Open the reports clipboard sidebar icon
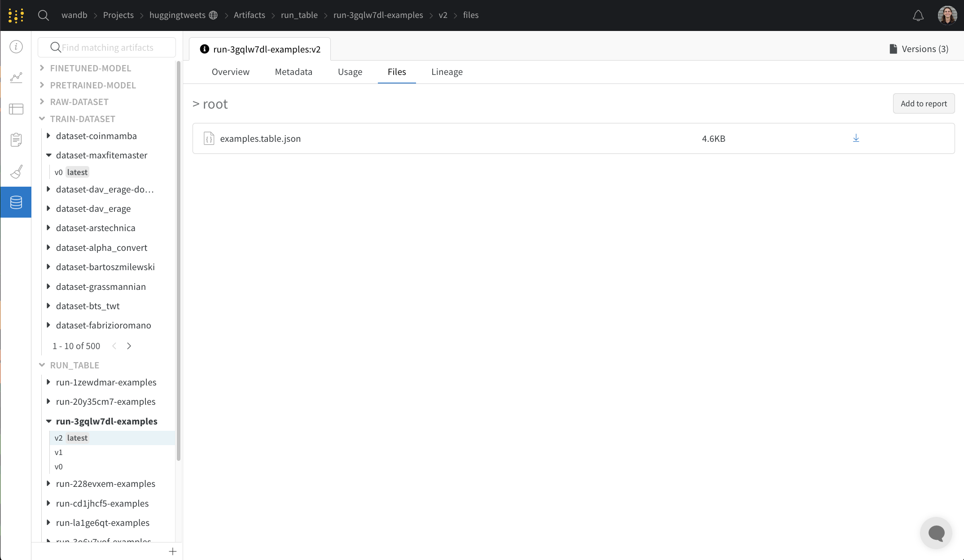This screenshot has height=560, width=964. (x=16, y=140)
